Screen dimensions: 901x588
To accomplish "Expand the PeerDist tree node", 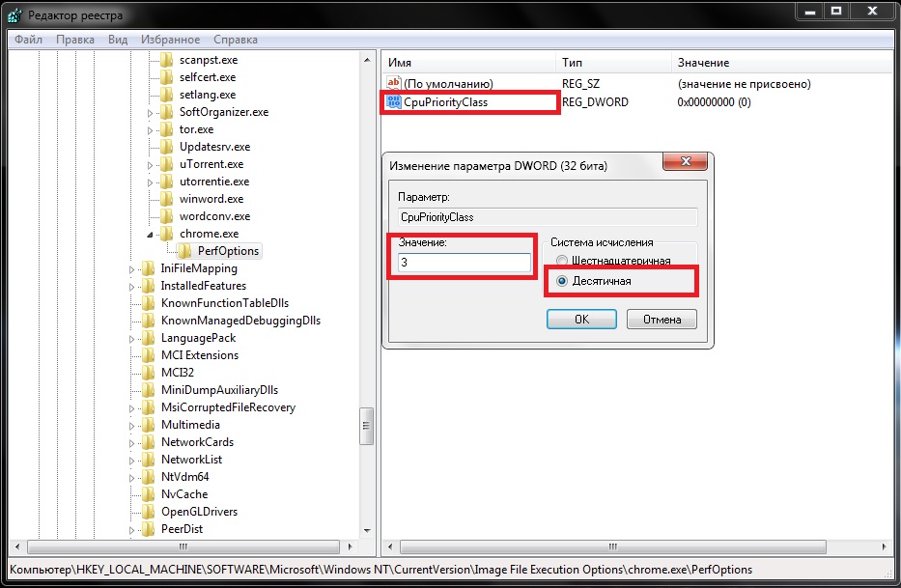I will click(132, 529).
